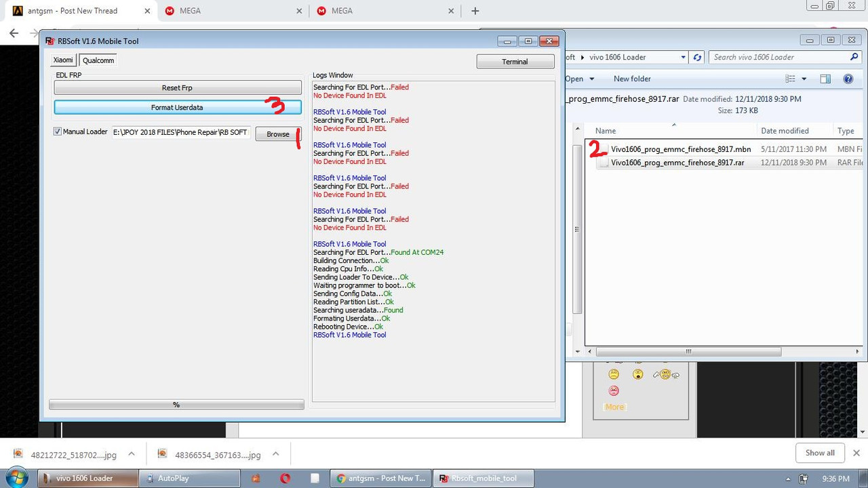
Task: Close the first MEGA tab
Action: tap(300, 11)
